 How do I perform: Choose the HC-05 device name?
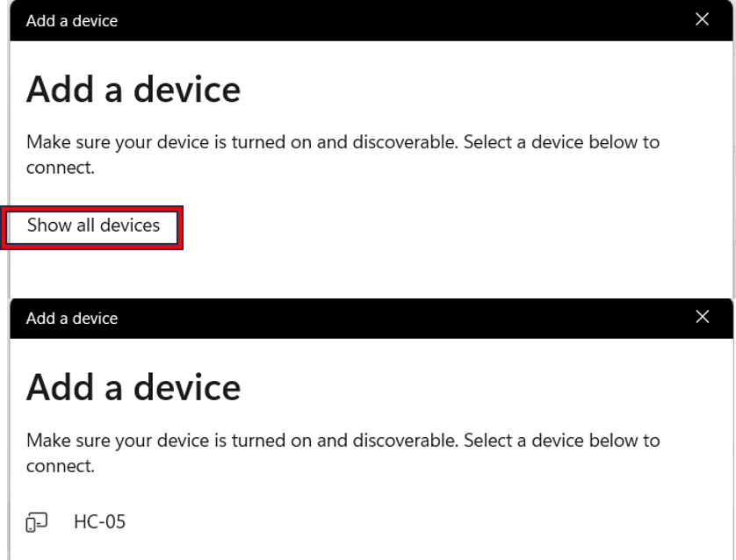(x=99, y=523)
